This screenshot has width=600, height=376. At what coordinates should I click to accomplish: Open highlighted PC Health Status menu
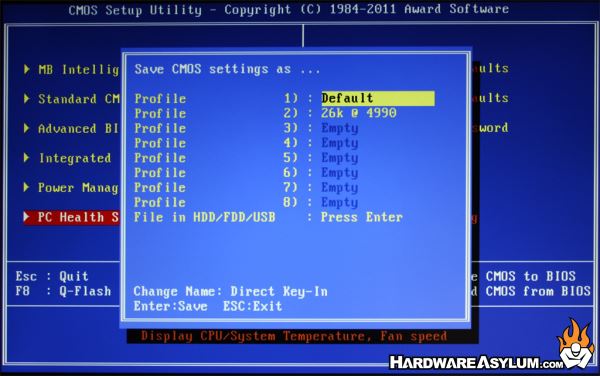pyautogui.click(x=72, y=217)
